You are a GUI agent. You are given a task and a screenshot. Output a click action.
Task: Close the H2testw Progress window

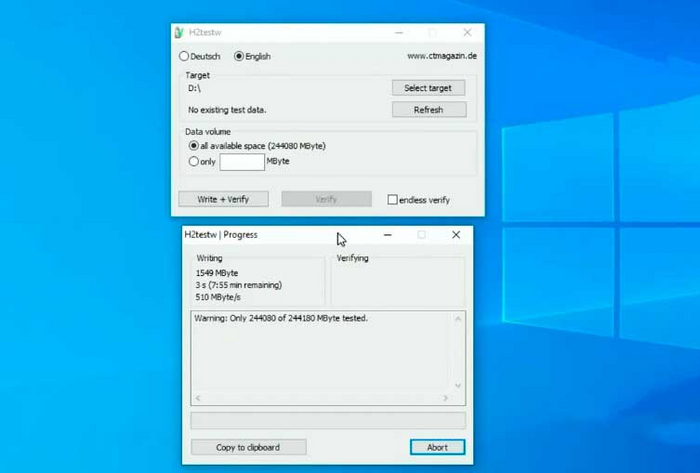pos(456,235)
